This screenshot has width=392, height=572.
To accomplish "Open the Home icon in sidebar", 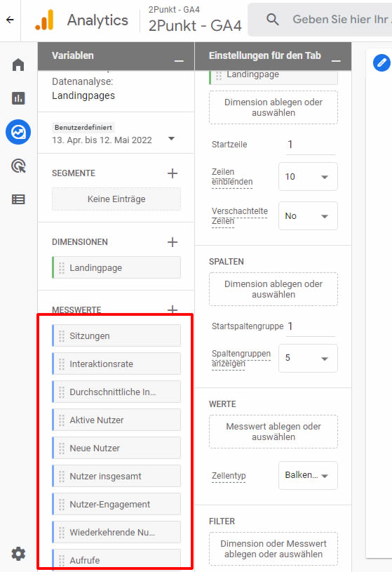I will tap(18, 65).
